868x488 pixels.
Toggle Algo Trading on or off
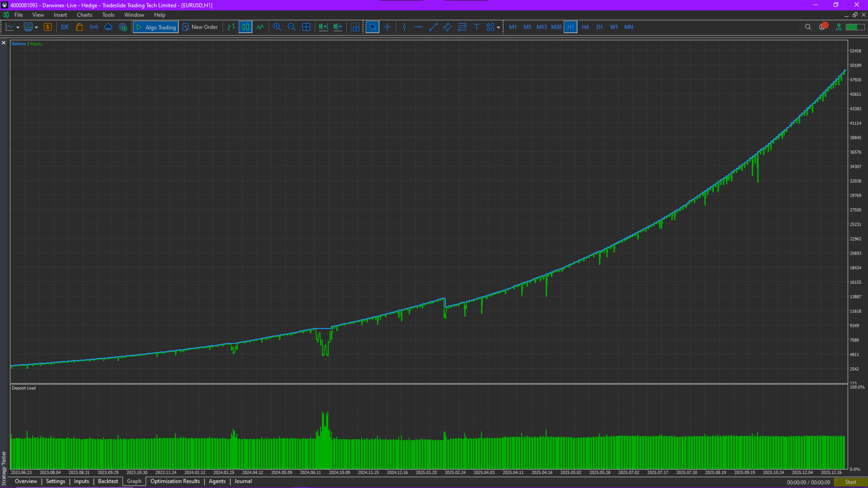156,27
